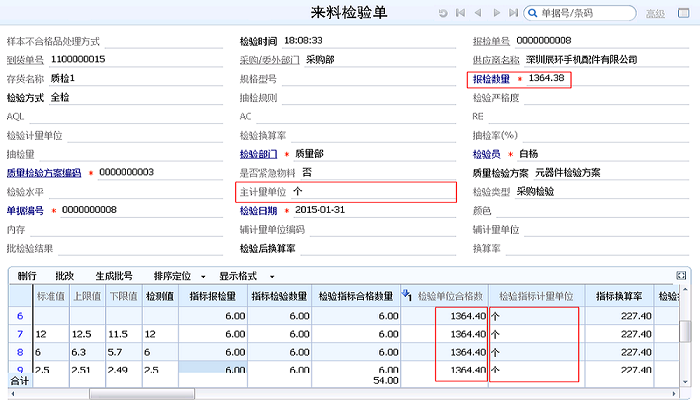
Task: Open the 检验部门 link
Action: tap(258, 154)
